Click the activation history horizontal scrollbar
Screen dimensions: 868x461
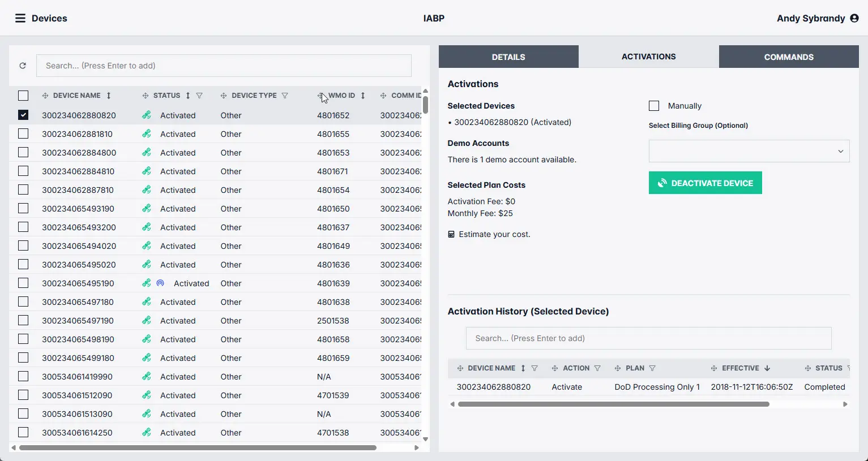(613, 404)
